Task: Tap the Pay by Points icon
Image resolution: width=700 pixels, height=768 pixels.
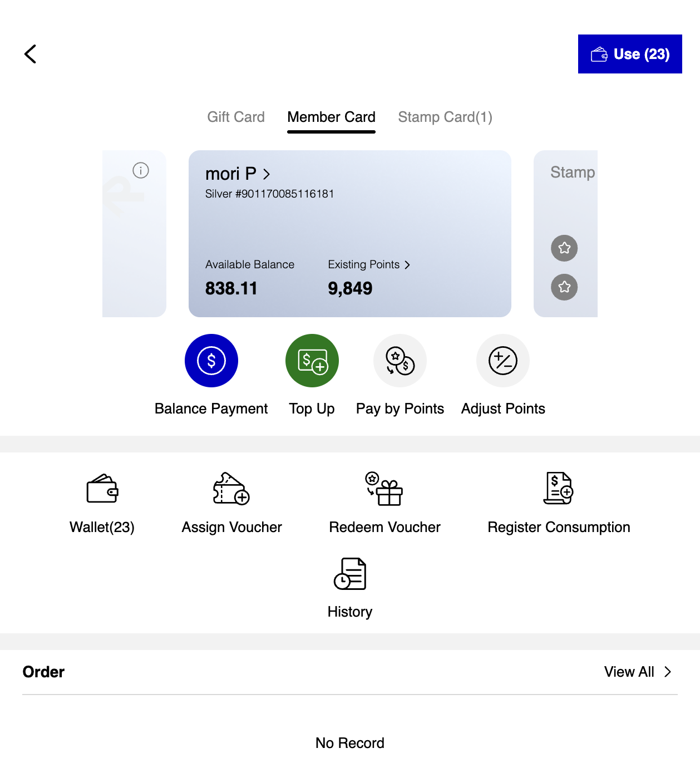Action: point(400,361)
